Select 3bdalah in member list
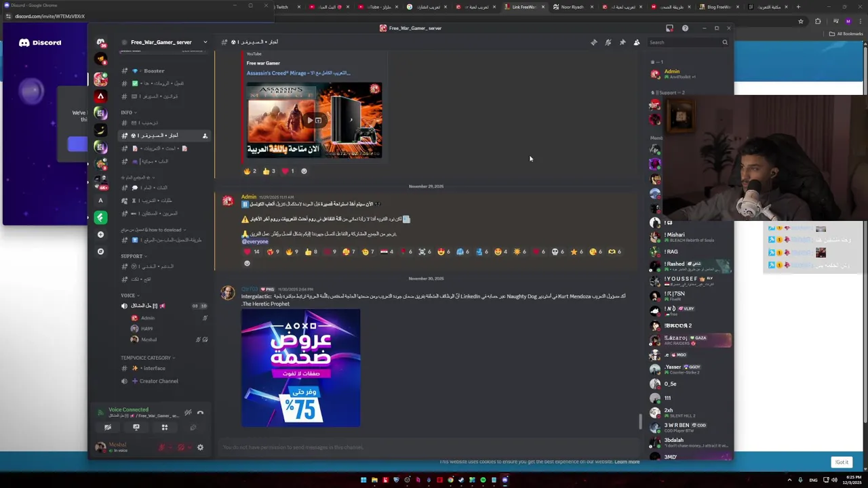 coord(690,442)
